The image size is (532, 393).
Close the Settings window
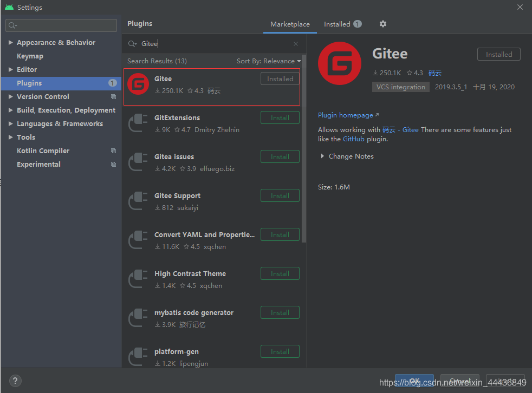pyautogui.click(x=520, y=7)
